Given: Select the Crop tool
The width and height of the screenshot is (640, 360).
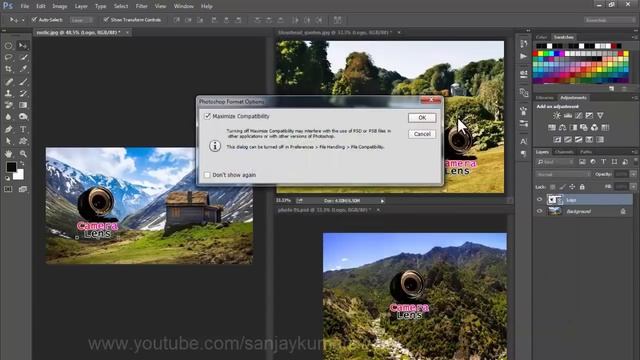Looking at the screenshot, I should [x=8, y=69].
